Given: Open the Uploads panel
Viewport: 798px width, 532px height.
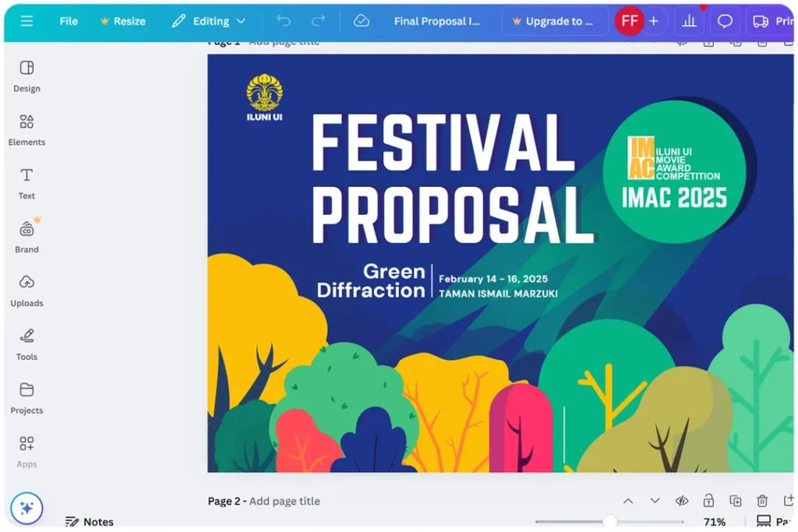Looking at the screenshot, I should point(26,291).
